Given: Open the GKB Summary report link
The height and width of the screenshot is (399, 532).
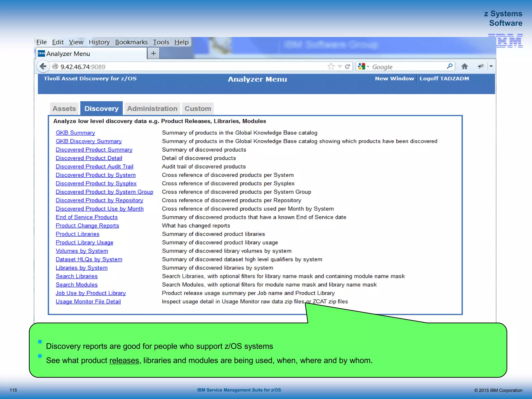Looking at the screenshot, I should (75, 133).
